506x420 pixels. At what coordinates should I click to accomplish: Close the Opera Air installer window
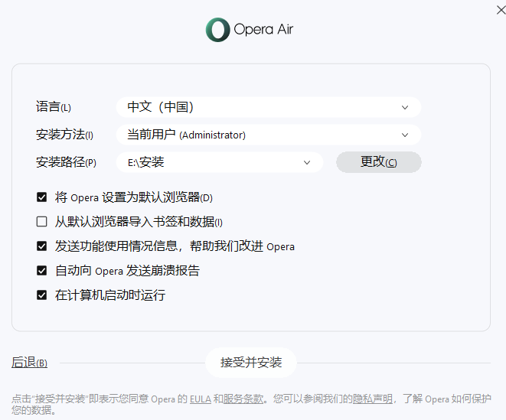pyautogui.click(x=501, y=10)
